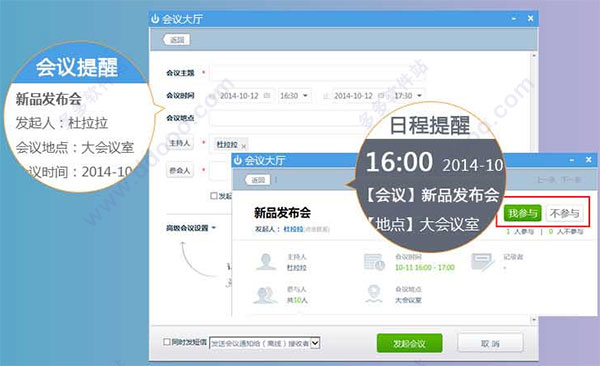Click the 参与人 group icon
Screen dimensions: 600x366
(266, 295)
